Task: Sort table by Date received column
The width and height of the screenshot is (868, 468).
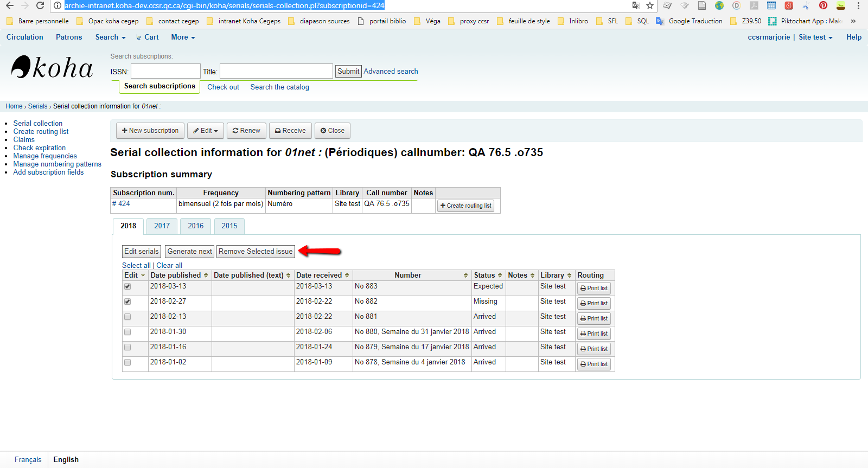Action: click(x=323, y=275)
